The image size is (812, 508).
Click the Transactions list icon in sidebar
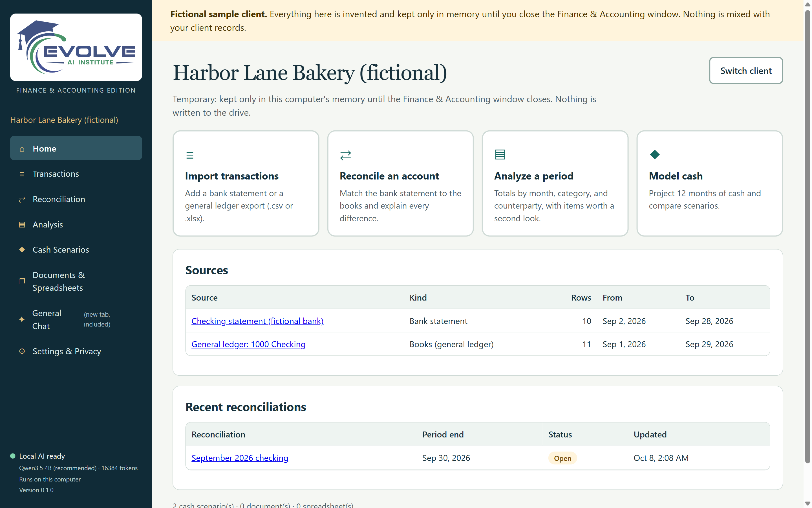[x=22, y=174]
